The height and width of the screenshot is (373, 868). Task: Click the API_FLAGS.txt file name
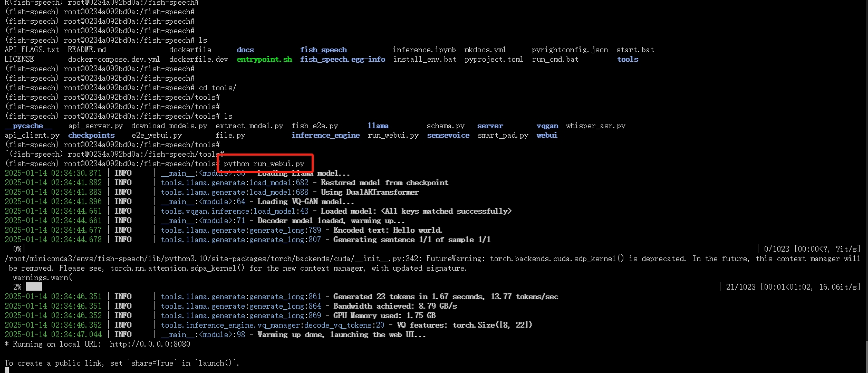point(32,50)
